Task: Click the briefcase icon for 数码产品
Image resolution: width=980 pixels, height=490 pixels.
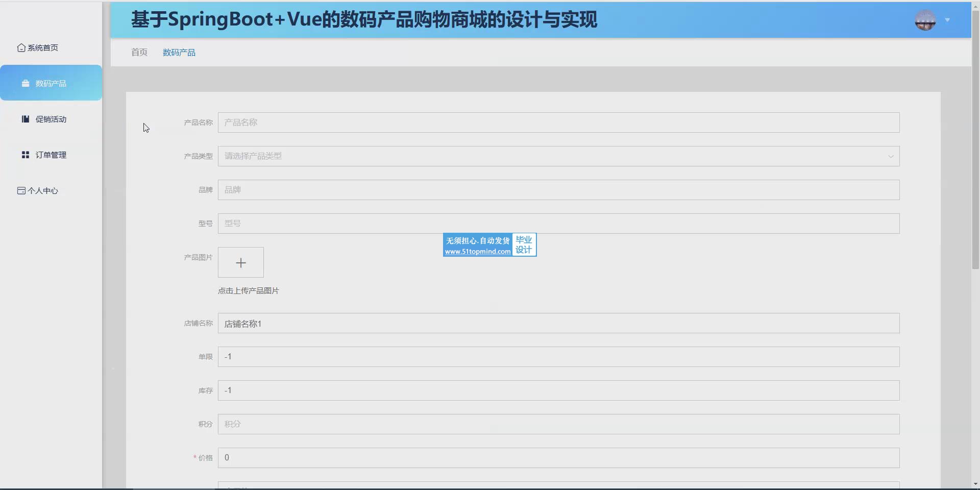Action: 26,83
